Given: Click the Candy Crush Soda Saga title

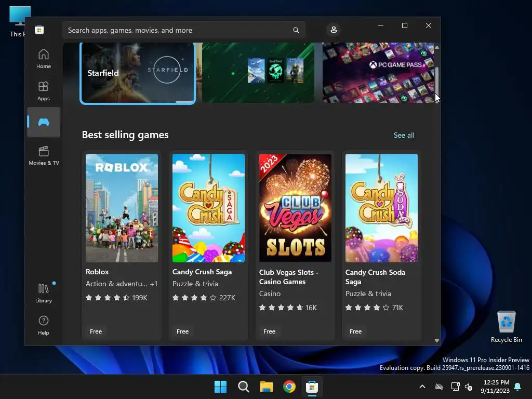Looking at the screenshot, I should [x=375, y=277].
